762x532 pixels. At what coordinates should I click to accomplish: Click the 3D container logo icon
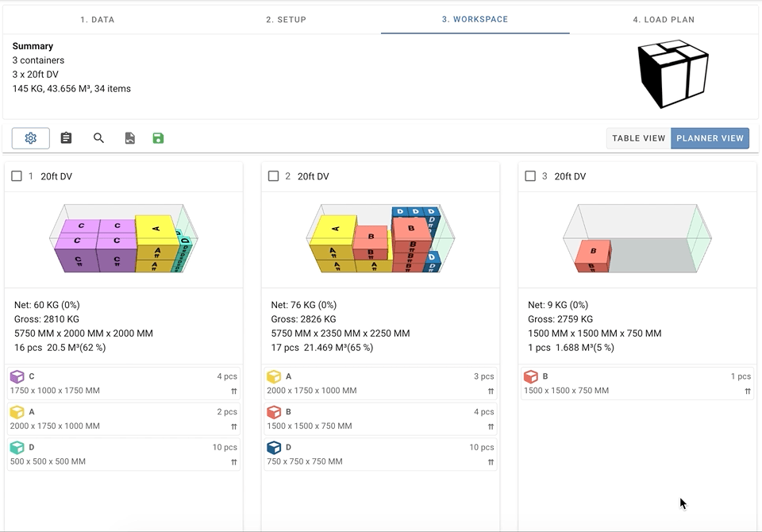672,74
